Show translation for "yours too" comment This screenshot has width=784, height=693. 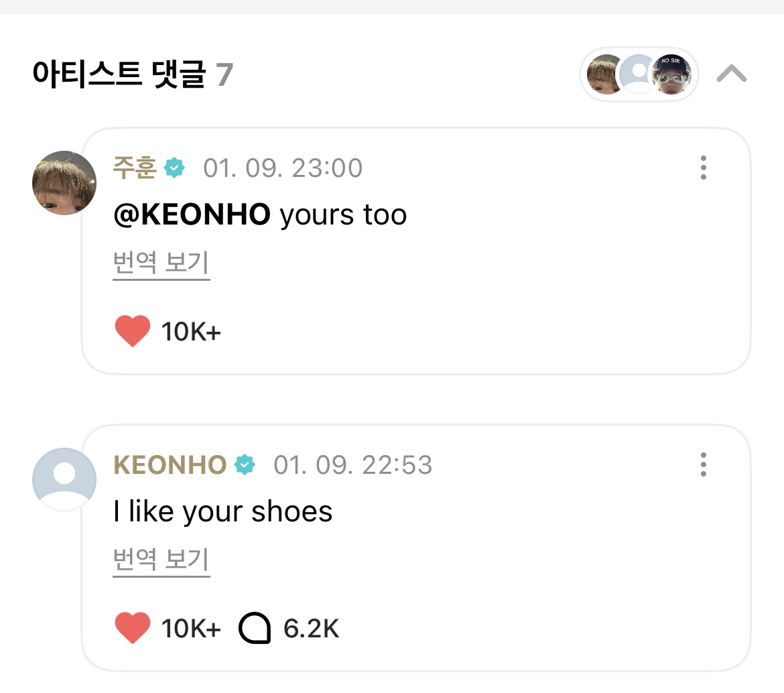pos(161,264)
